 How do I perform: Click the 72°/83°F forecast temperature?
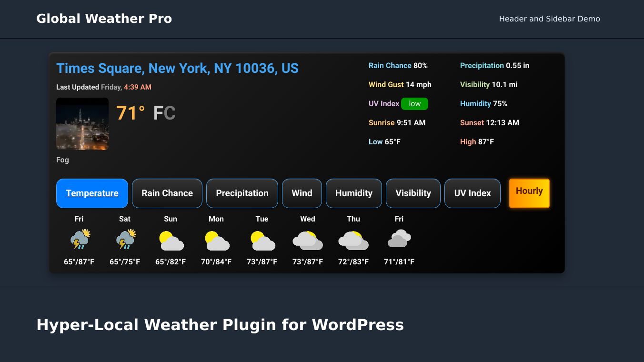[353, 262]
